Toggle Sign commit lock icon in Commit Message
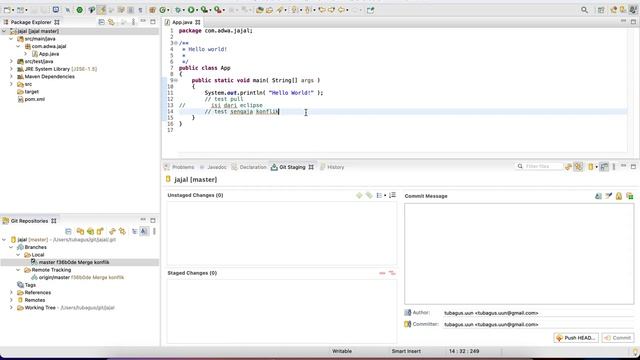The width and height of the screenshot is (640, 360). point(619,196)
